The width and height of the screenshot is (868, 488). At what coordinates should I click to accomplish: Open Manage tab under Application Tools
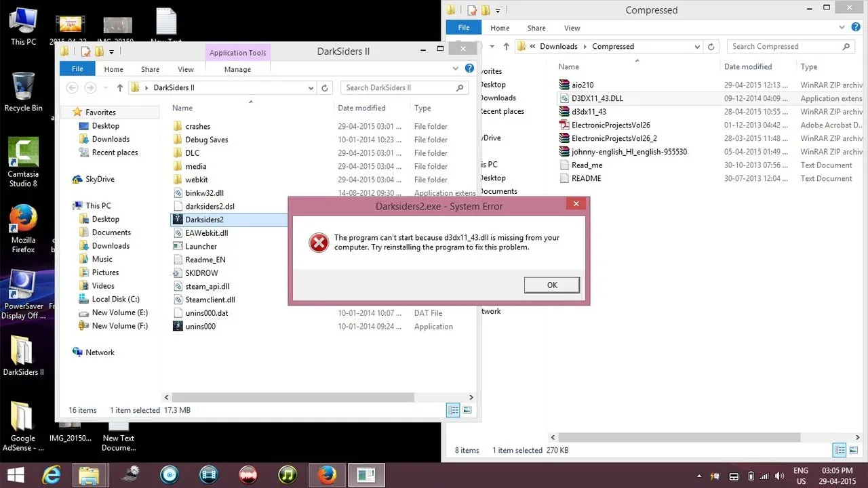(x=237, y=69)
